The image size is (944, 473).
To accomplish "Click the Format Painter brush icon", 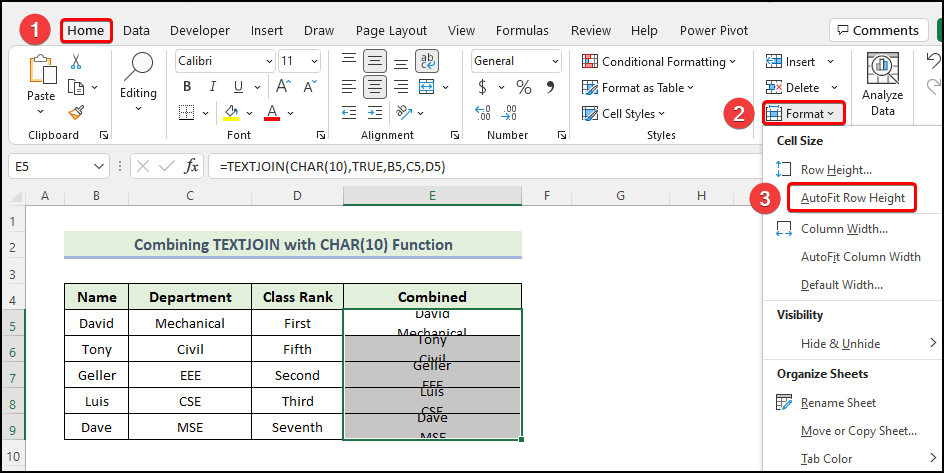I will tap(76, 113).
